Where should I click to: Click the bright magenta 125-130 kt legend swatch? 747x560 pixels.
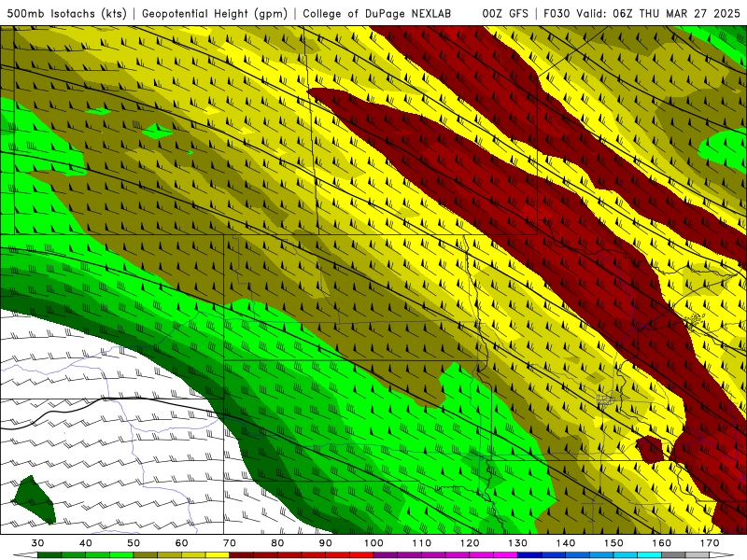tap(505, 555)
